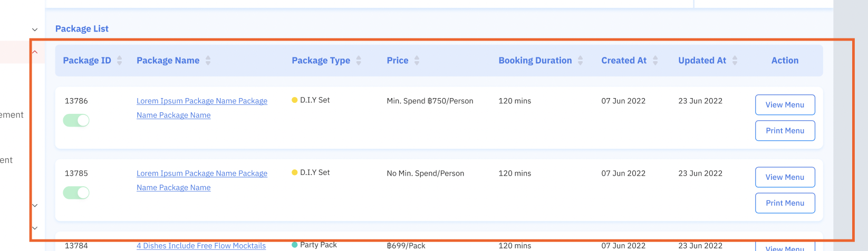Screen dimensions: 868x251
Task: Click the Price column sort arrows
Action: (x=417, y=61)
